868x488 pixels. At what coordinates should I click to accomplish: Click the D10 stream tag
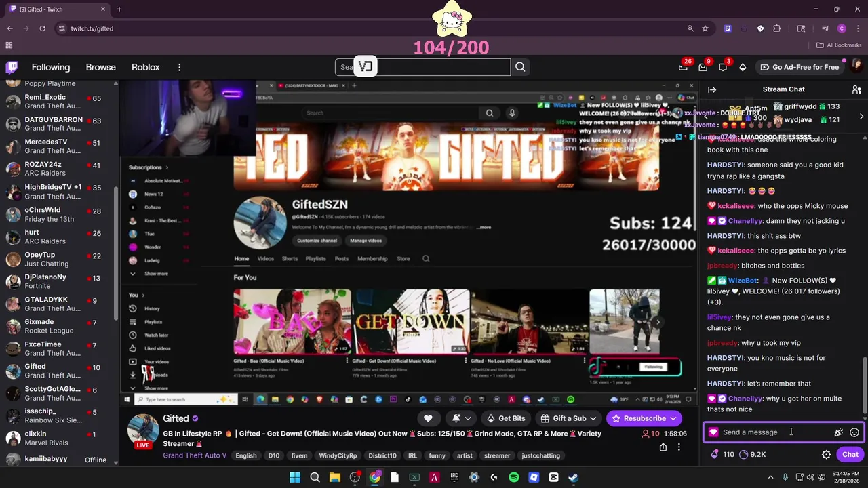pyautogui.click(x=274, y=455)
